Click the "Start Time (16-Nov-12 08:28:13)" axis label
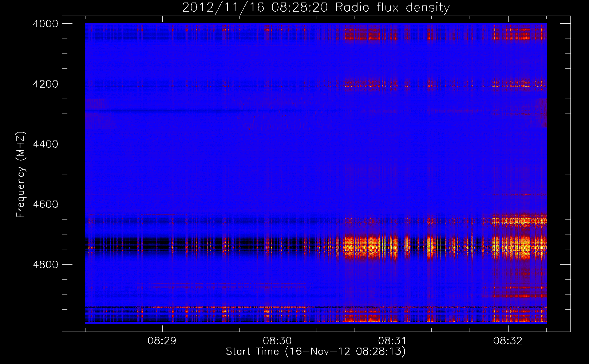This screenshot has height=364, width=589. click(316, 352)
